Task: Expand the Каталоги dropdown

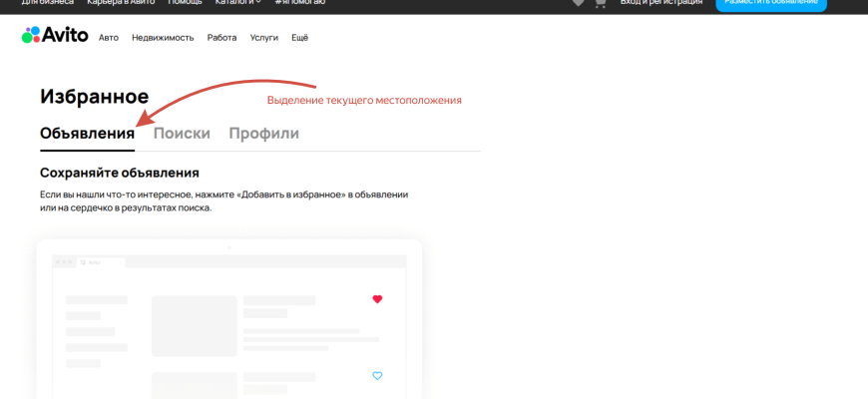Action: 238,3
